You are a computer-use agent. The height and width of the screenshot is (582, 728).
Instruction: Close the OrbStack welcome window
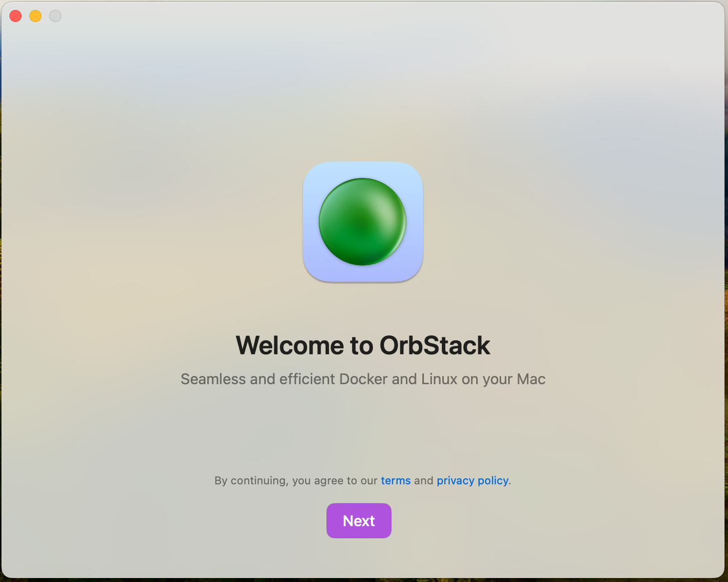(15, 16)
